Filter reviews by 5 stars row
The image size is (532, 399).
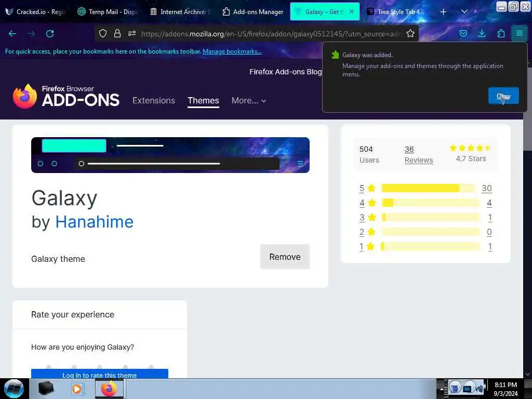(x=425, y=188)
